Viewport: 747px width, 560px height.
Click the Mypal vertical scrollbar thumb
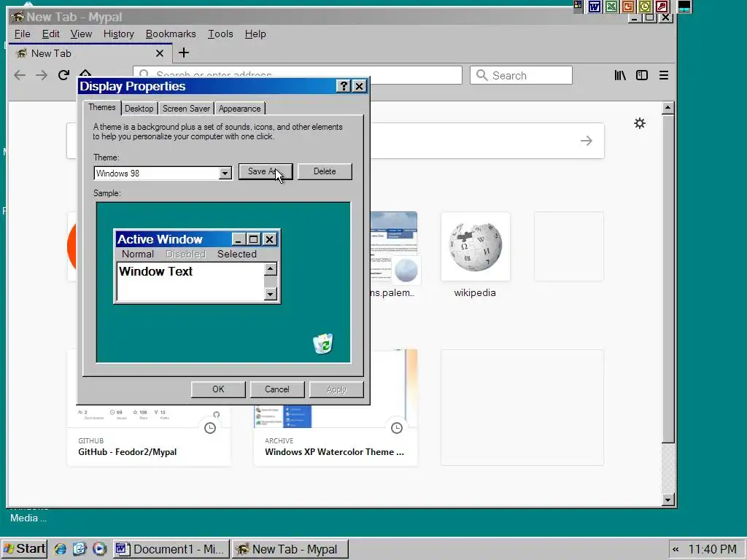668,279
